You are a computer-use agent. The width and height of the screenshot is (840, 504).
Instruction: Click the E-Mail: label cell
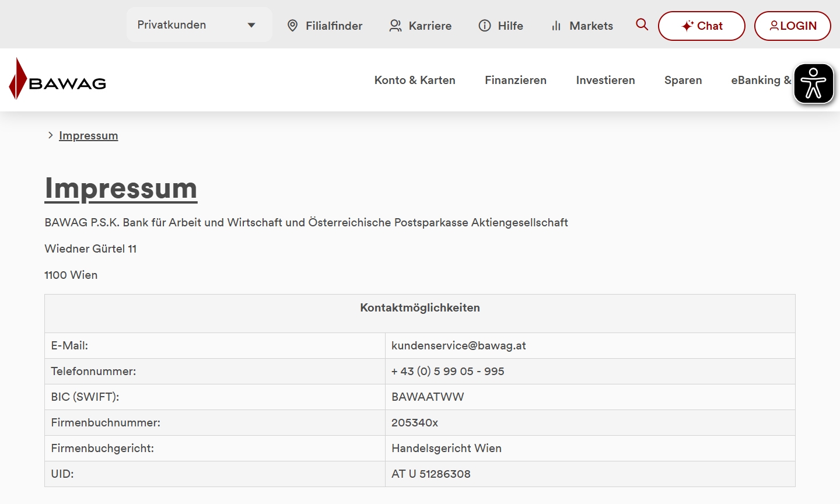click(215, 345)
